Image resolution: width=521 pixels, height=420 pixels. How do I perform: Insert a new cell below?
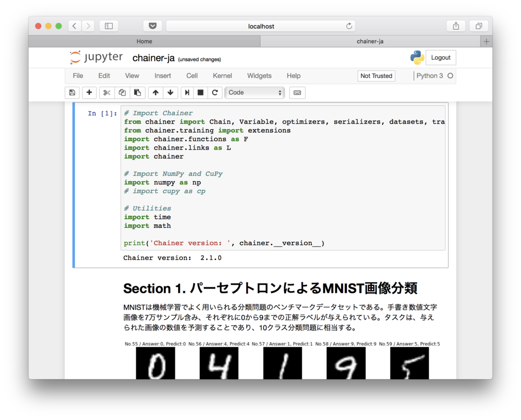[x=89, y=93]
